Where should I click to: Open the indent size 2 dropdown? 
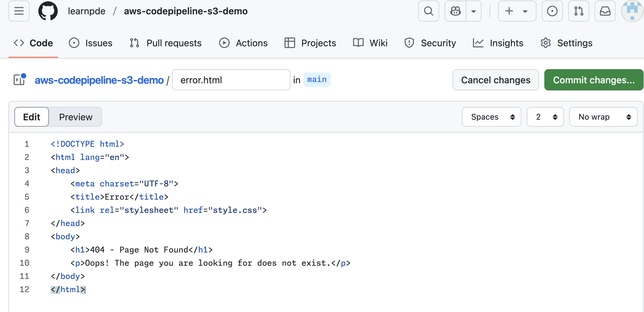(x=545, y=117)
